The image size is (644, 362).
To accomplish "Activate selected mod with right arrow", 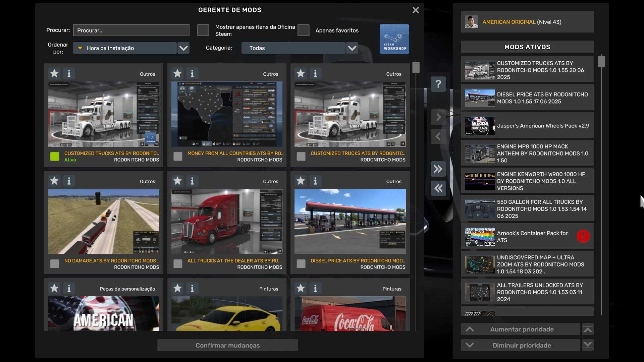I will (438, 117).
